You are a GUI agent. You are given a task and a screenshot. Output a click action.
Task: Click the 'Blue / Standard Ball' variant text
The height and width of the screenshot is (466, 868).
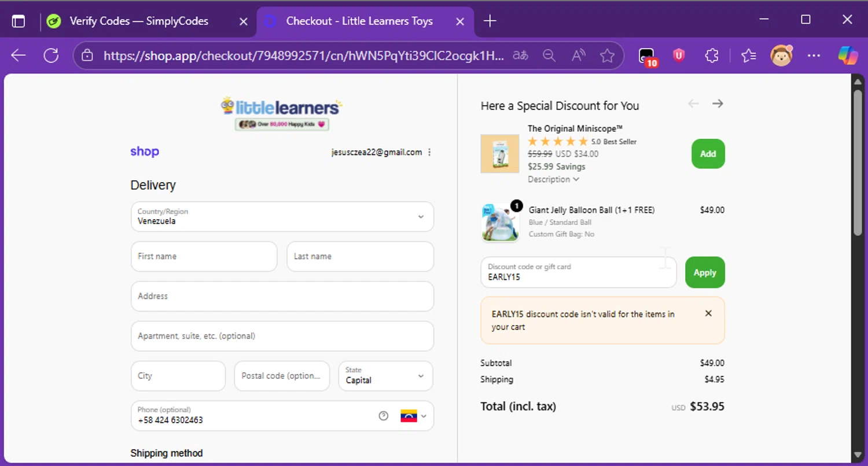[x=560, y=222]
